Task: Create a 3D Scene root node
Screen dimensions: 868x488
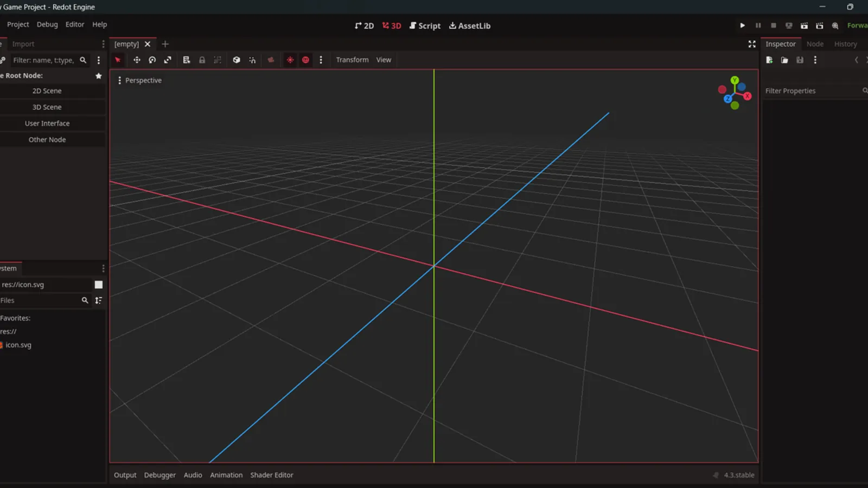Action: tap(47, 107)
